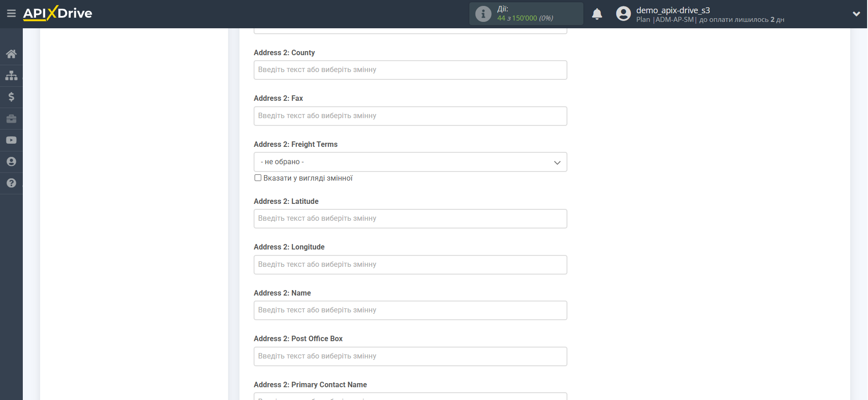Open the help question mark icon

[11, 183]
